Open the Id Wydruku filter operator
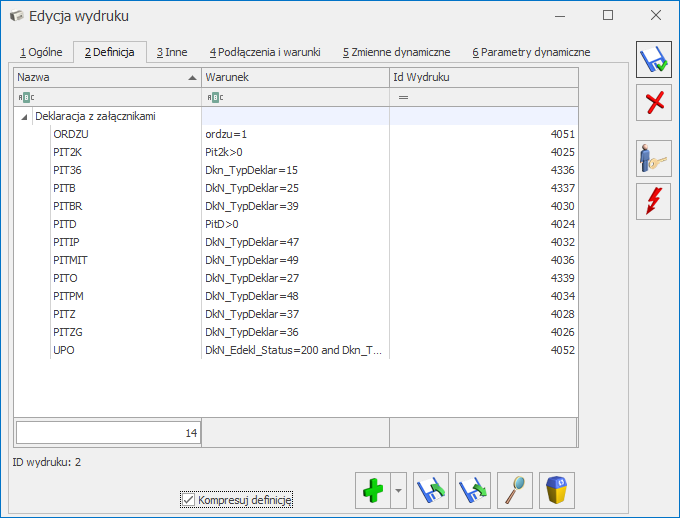 point(403,97)
